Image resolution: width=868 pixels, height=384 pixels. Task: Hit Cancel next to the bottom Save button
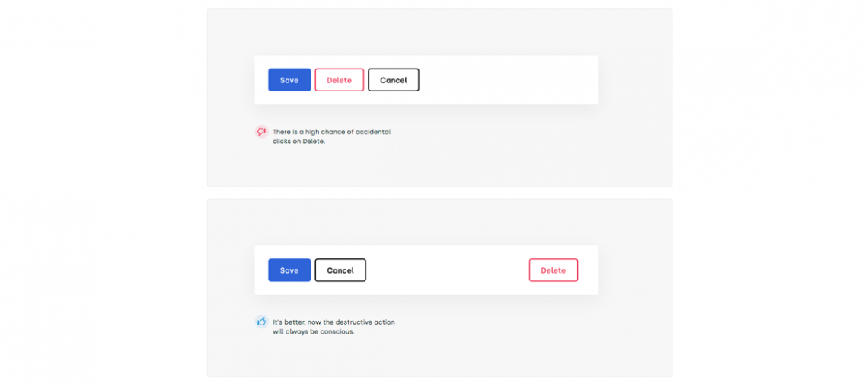(340, 270)
